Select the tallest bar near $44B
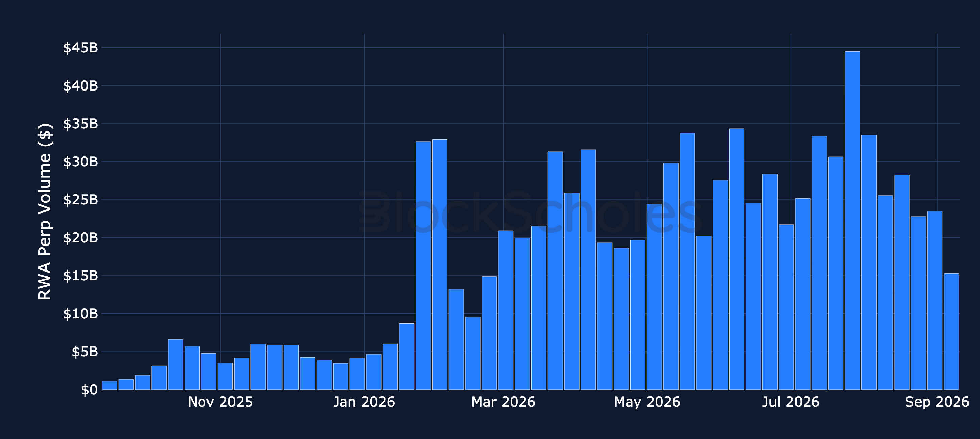The image size is (980, 439). pyautogui.click(x=852, y=221)
